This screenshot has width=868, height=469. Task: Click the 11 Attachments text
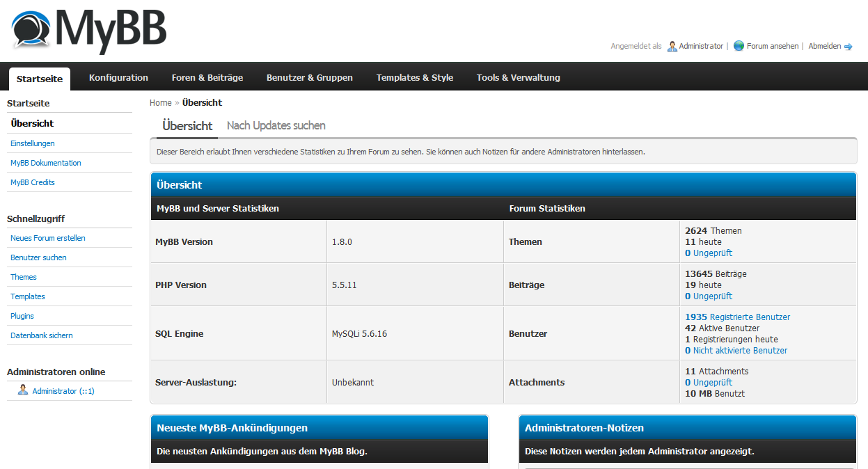click(x=717, y=372)
